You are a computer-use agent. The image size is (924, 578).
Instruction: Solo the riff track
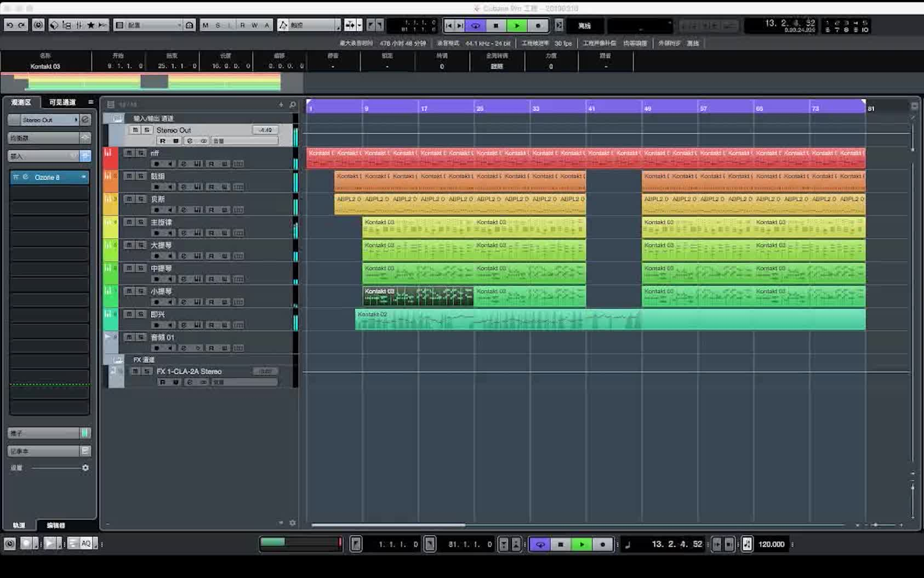coord(141,153)
